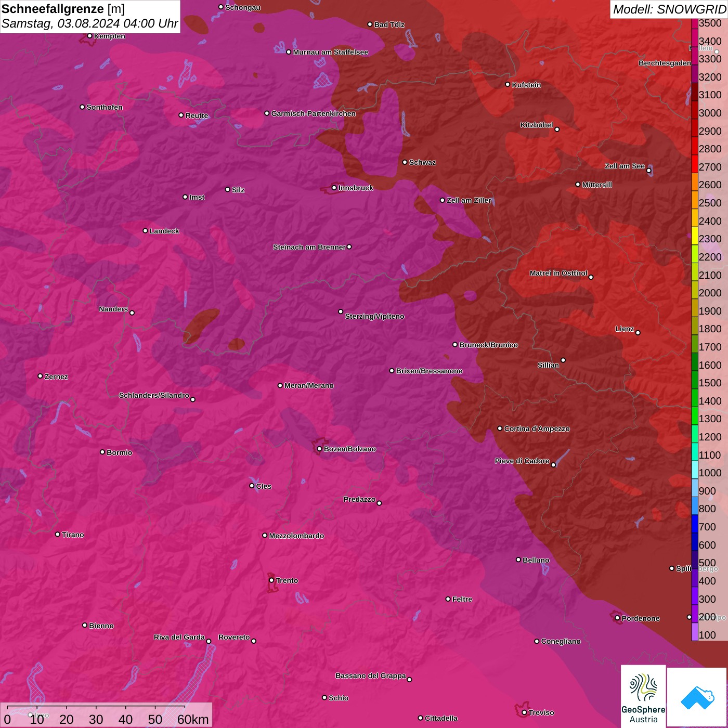
Task: Click the Pordenone city label
Action: [x=641, y=618]
